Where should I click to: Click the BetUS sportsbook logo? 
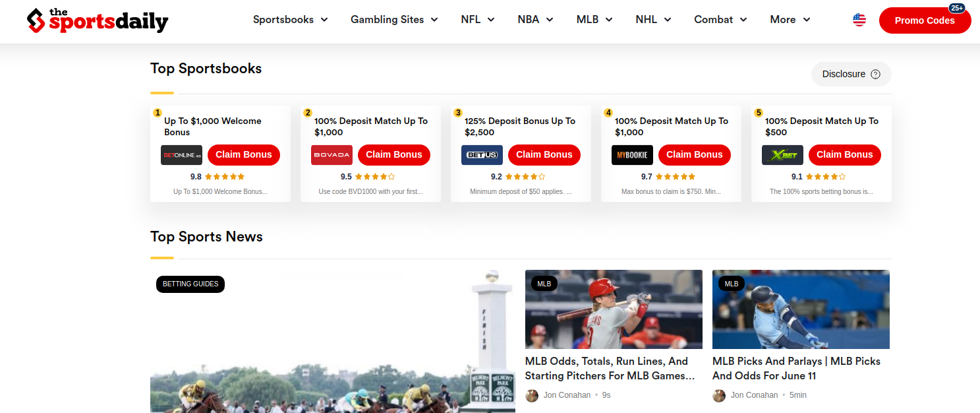[482, 155]
